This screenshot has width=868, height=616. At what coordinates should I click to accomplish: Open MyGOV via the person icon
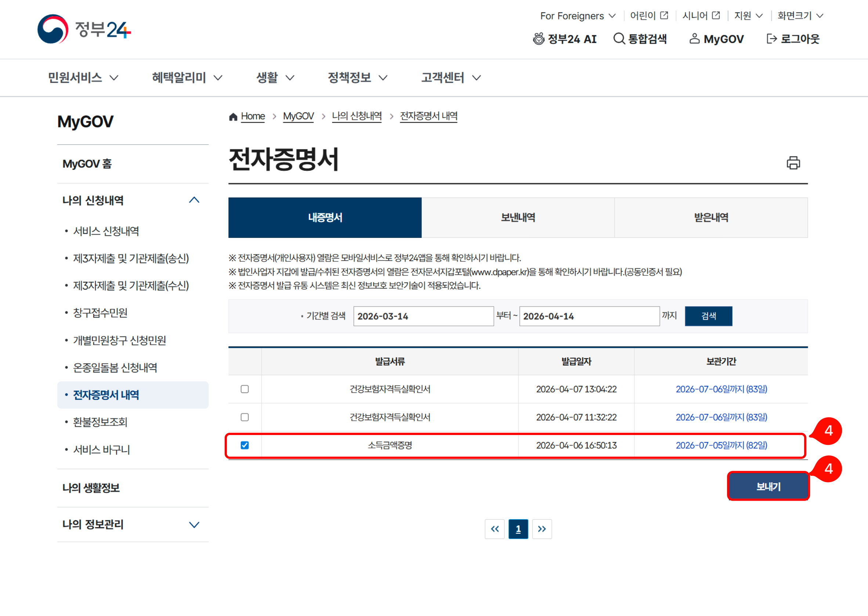[694, 38]
